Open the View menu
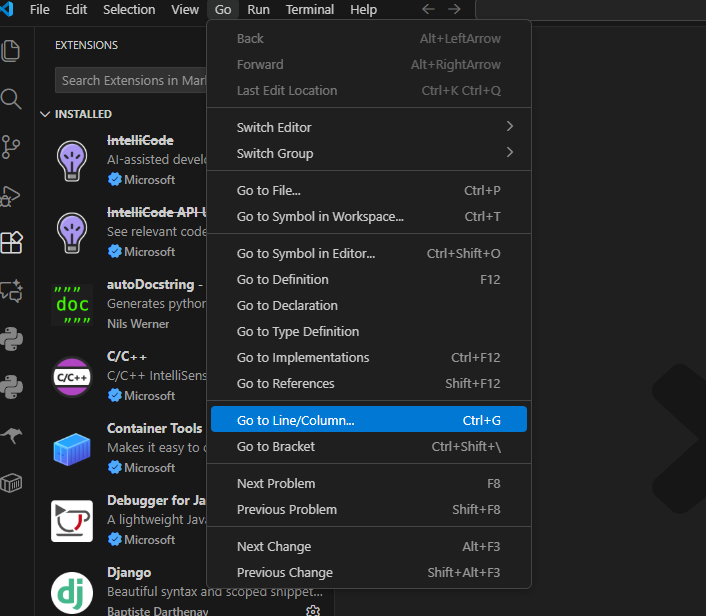Image resolution: width=706 pixels, height=616 pixels. point(185,9)
